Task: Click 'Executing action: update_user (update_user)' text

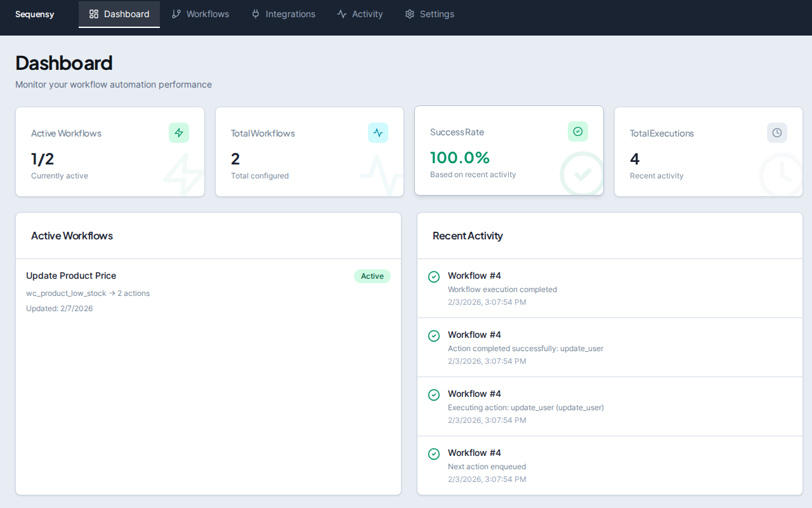Action: point(526,408)
